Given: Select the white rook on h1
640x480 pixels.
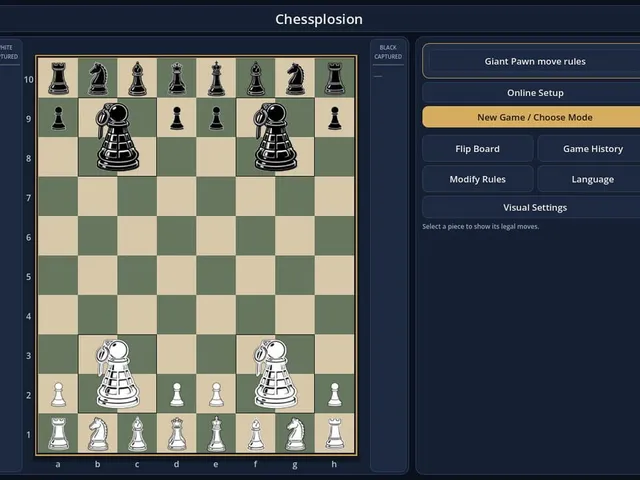Looking at the screenshot, I should (x=335, y=433).
